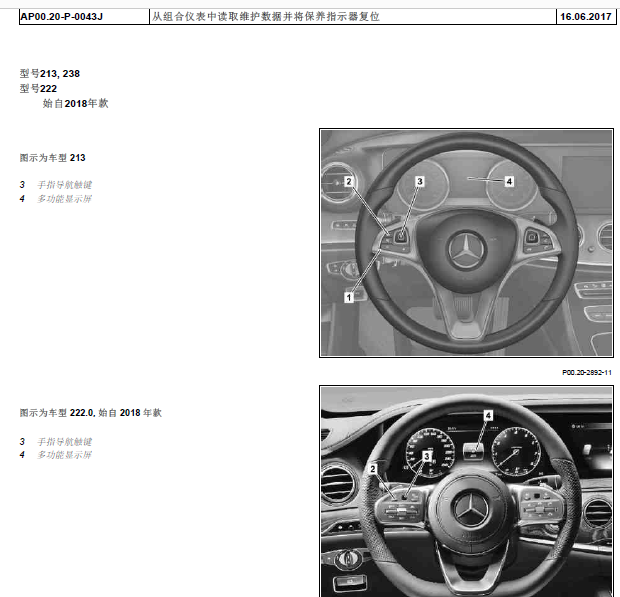Click the line 型号222
This screenshot has height=597, width=620.
pos(38,89)
